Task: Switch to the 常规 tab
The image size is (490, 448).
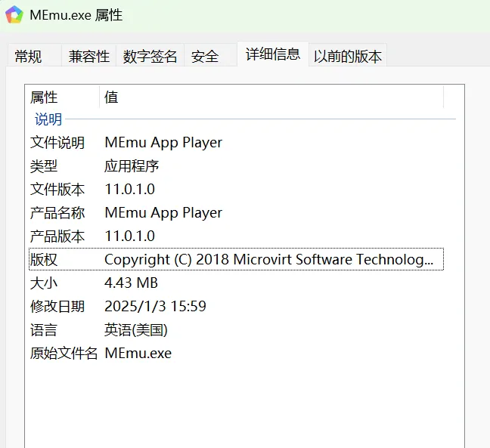Action: click(34, 56)
